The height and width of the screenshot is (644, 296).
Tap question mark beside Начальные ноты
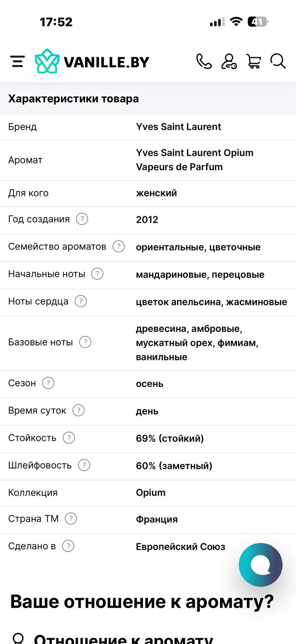pos(97,274)
